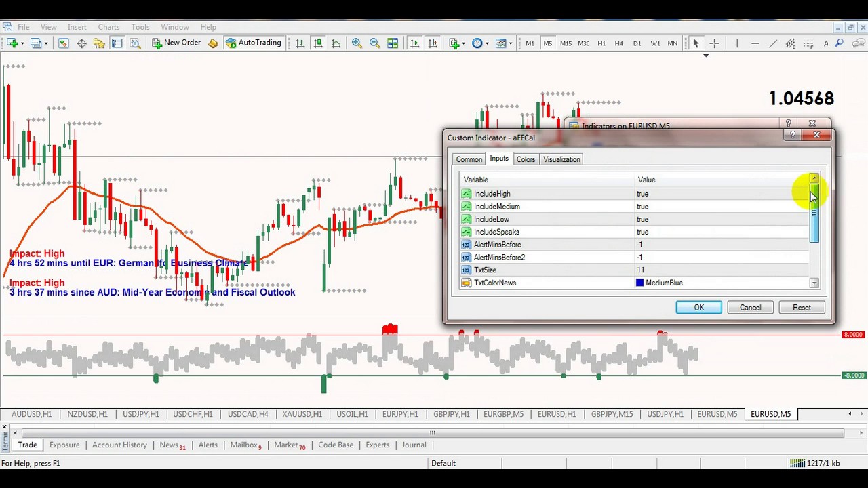
Task: Open the Templates icon
Action: 501,43
